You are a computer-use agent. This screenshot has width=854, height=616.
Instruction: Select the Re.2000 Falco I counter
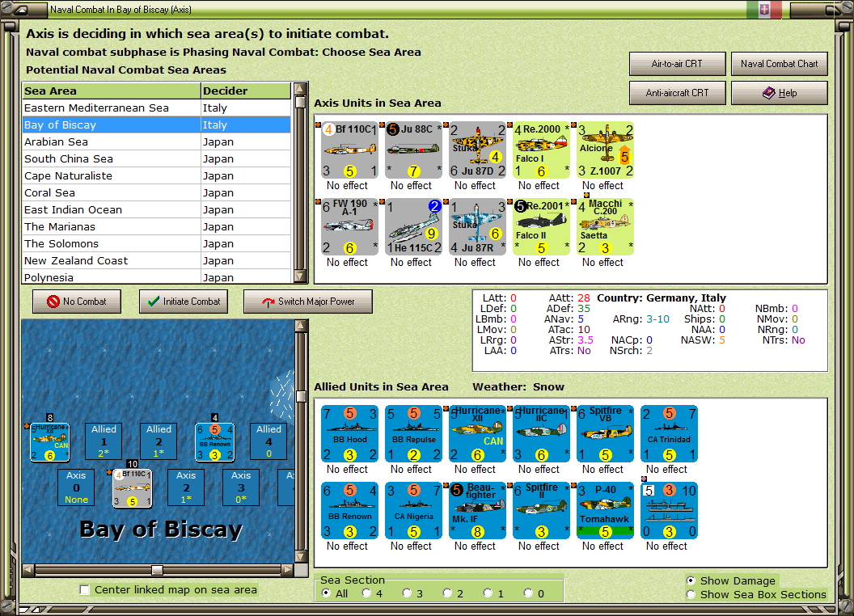pyautogui.click(x=541, y=150)
